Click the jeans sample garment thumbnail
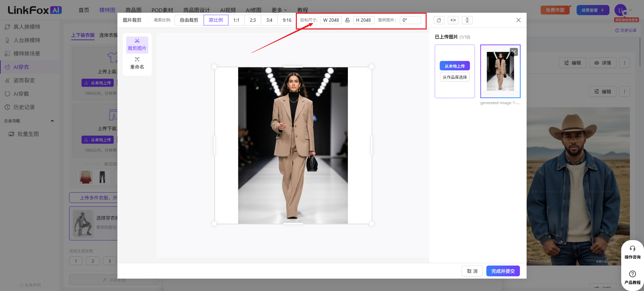The width and height of the screenshot is (644, 291). [x=102, y=177]
